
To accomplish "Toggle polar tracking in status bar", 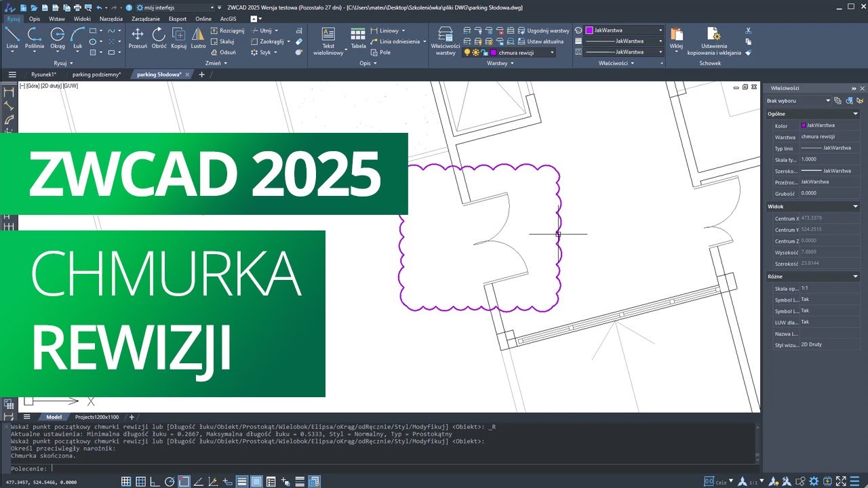I will click(x=170, y=481).
